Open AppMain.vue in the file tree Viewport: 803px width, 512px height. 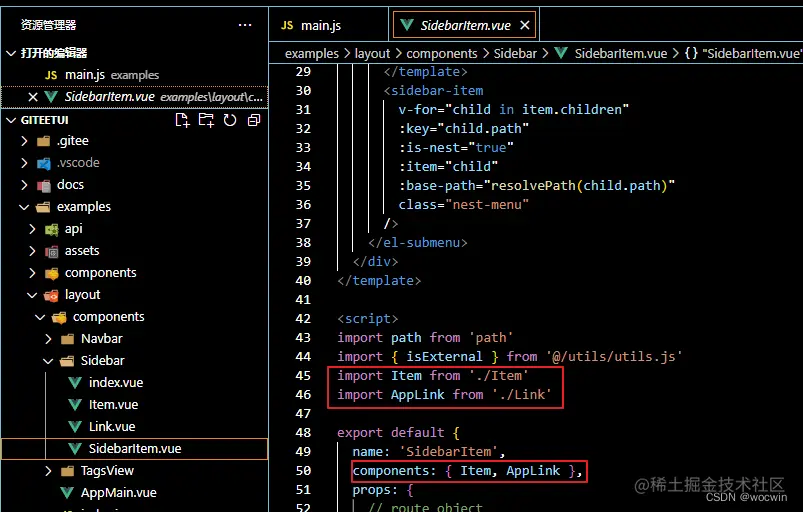point(118,493)
